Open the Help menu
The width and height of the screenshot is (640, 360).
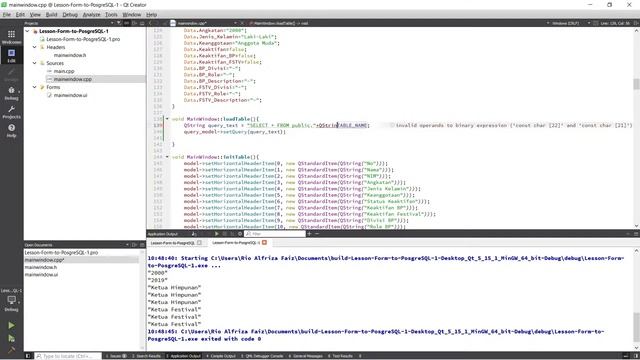coord(151,15)
